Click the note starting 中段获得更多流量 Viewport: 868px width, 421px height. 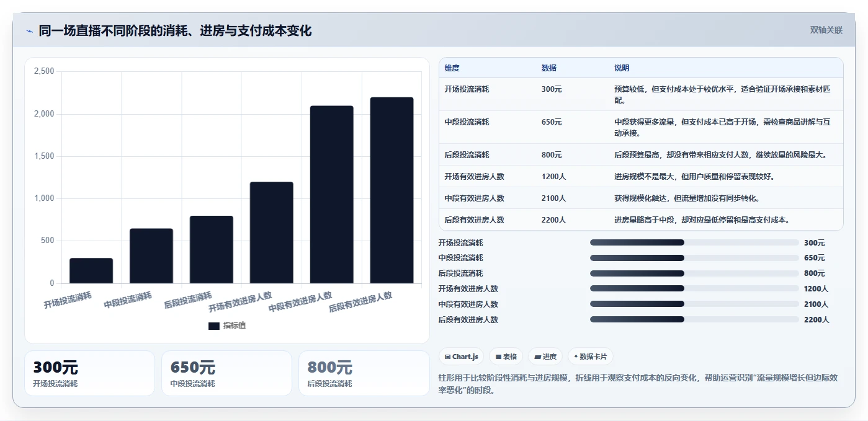click(x=722, y=127)
